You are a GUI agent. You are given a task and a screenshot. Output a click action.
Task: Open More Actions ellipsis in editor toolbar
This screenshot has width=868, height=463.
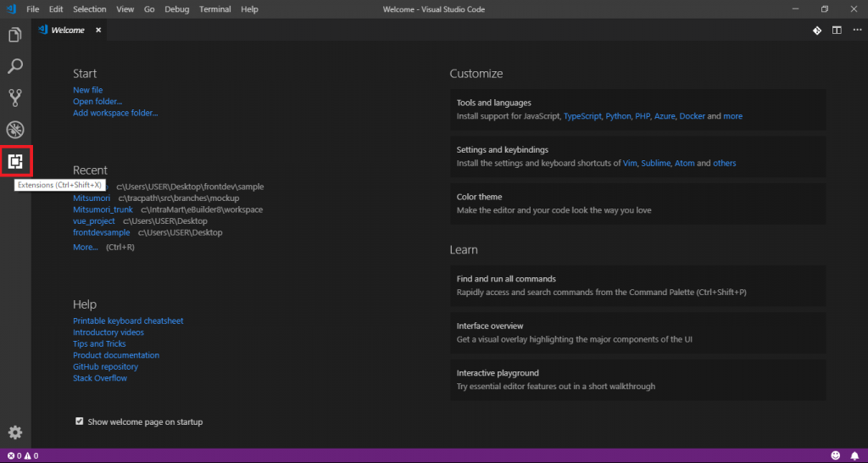coord(856,31)
